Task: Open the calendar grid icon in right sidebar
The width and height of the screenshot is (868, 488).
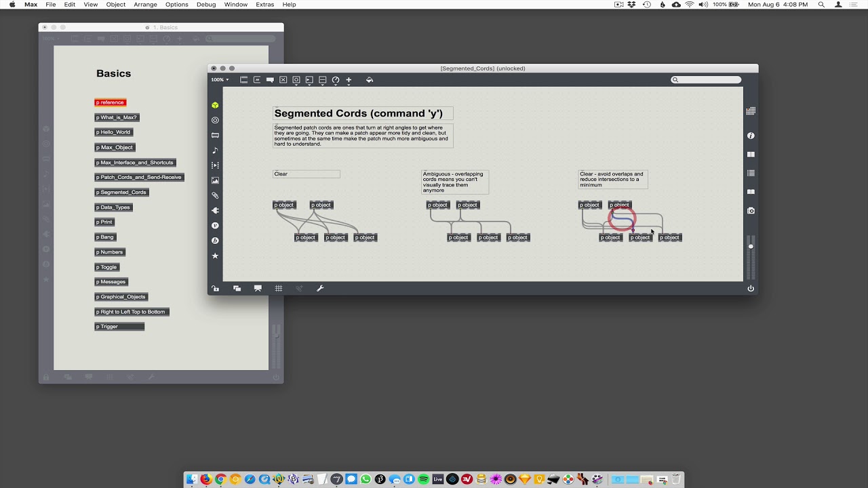Action: click(751, 111)
